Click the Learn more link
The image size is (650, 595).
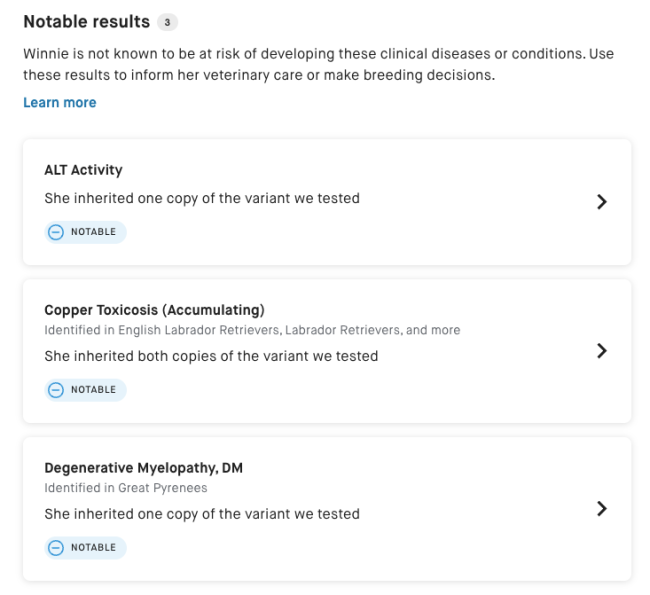tap(60, 103)
